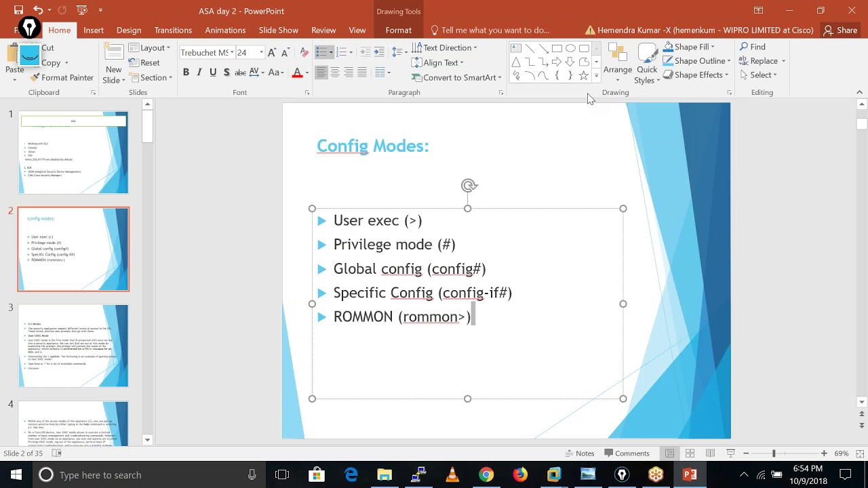This screenshot has width=868, height=488.
Task: Open Google Chrome from the taskbar
Action: 486,474
